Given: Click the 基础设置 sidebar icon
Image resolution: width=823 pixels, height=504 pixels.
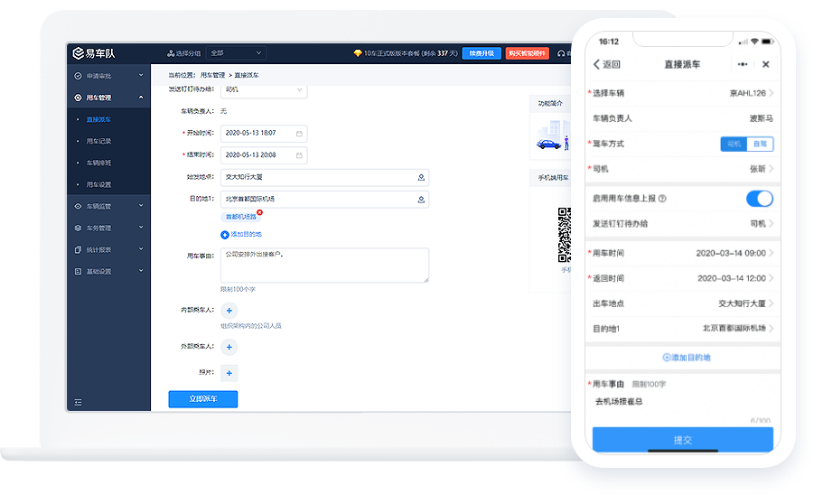Looking at the screenshot, I should click(78, 272).
